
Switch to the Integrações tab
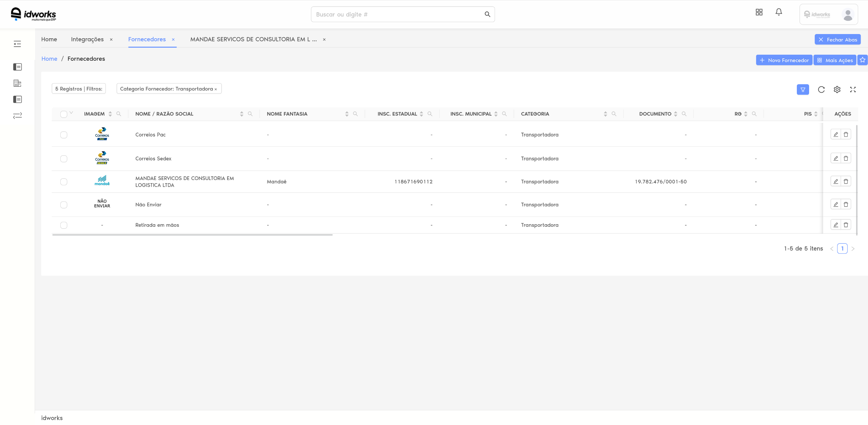87,39
